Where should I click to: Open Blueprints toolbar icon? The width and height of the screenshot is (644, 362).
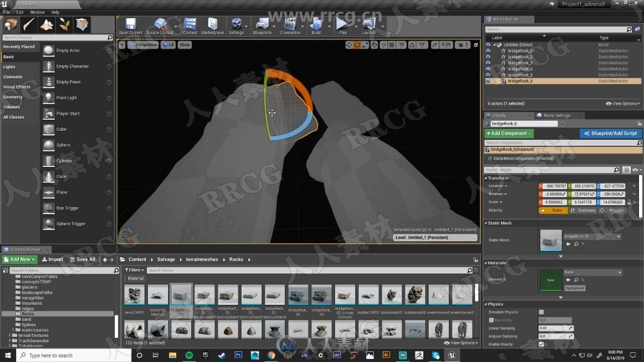click(x=262, y=26)
